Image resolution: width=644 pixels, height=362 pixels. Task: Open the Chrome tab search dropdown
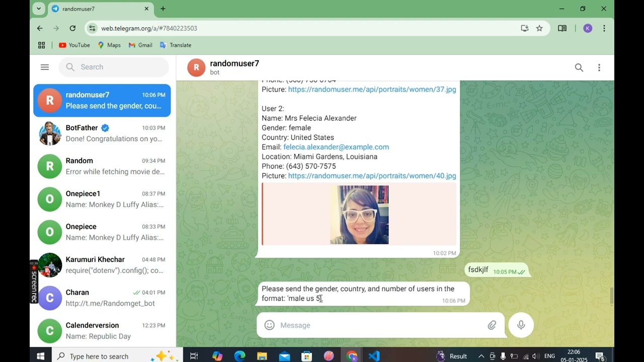(38, 9)
